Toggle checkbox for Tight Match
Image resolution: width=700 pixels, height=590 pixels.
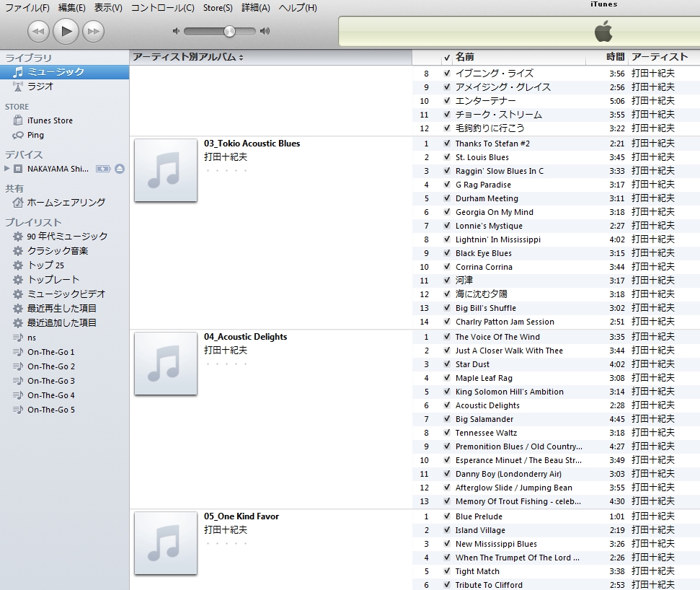click(x=447, y=571)
